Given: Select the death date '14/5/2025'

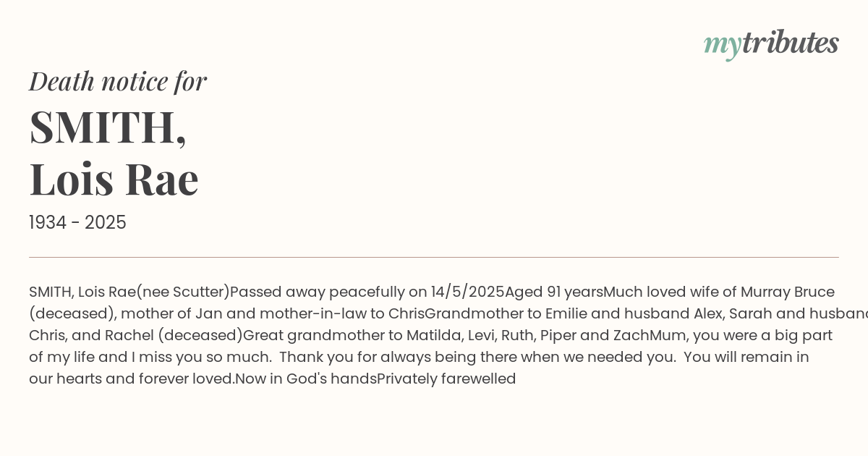Looking at the screenshot, I should click(x=468, y=292).
